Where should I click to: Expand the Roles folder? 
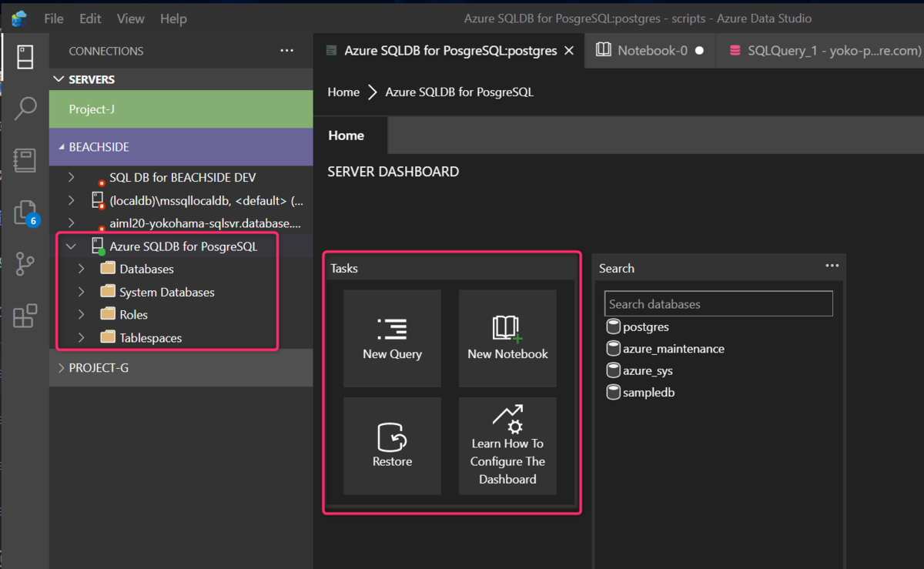pos(82,314)
